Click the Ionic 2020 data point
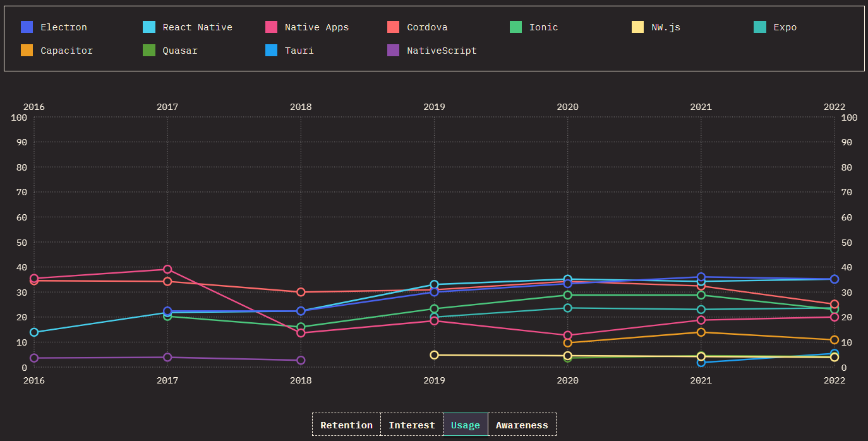868x441 pixels. coord(567,295)
